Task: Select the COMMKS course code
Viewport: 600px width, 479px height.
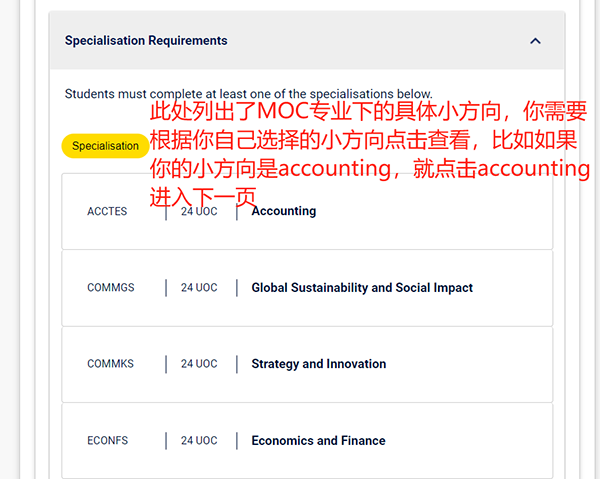Action: point(110,364)
